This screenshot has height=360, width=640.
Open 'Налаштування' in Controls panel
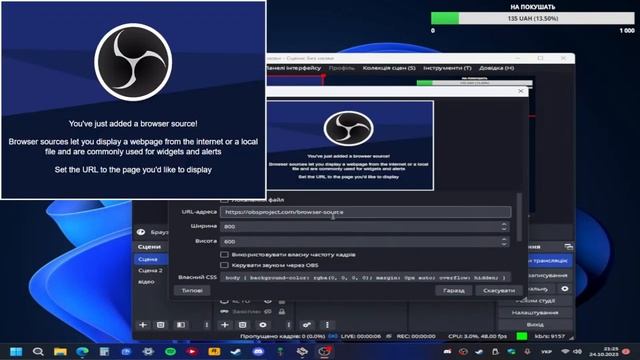[x=535, y=313]
